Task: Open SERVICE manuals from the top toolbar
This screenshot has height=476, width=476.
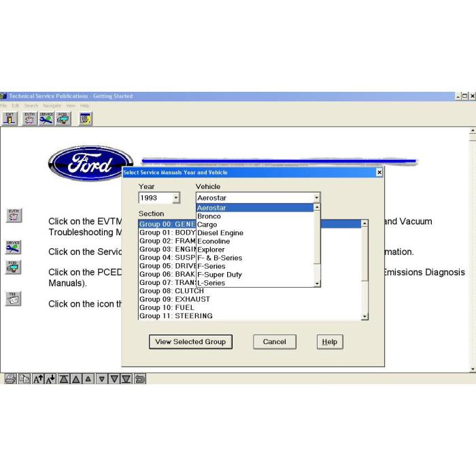Action: click(46, 119)
